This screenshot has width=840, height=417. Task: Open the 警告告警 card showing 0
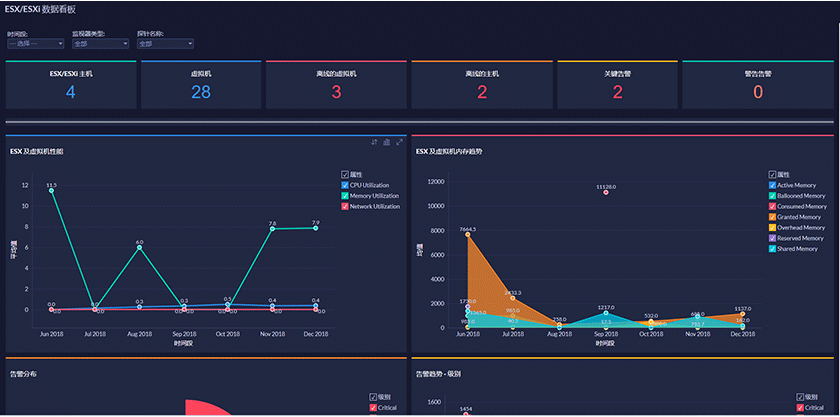point(758,85)
